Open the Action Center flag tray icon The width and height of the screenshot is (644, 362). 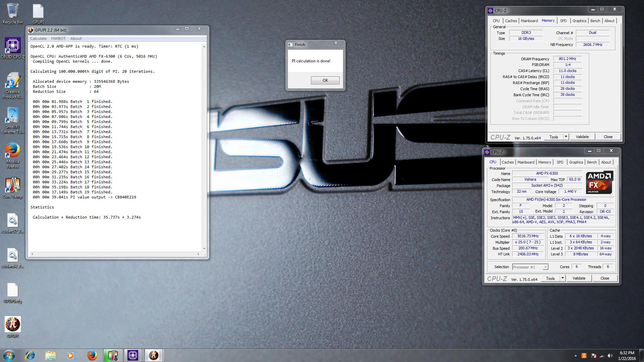[x=593, y=356]
